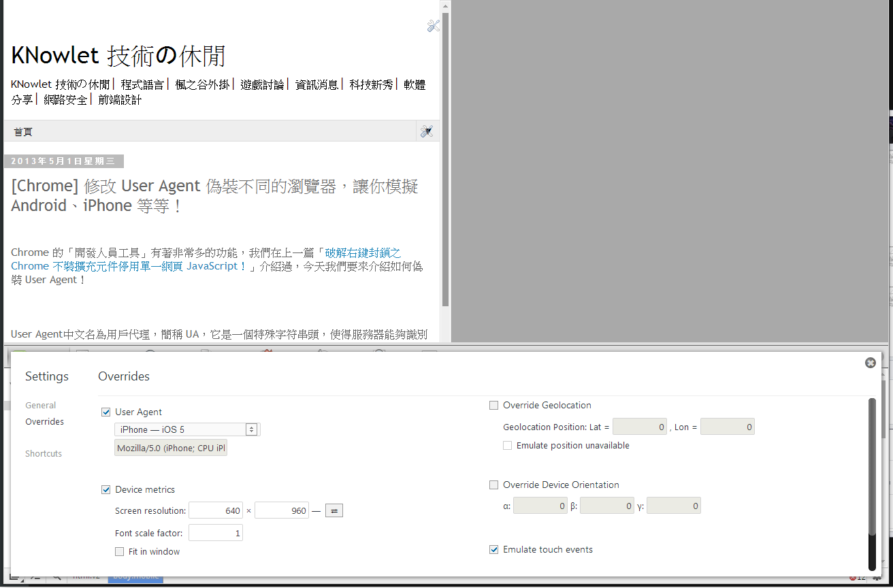Screen dimensions: 893x588
Task: Open the 楓之谷外掛 category link
Action: point(202,84)
